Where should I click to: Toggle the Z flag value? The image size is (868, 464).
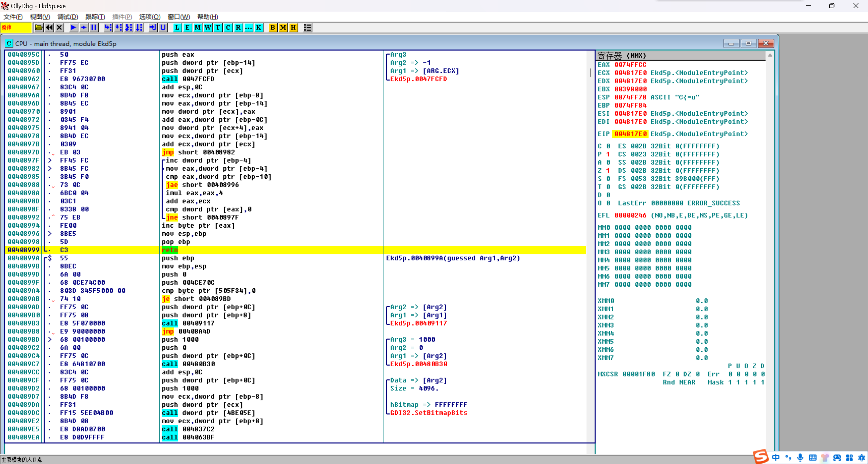608,171
